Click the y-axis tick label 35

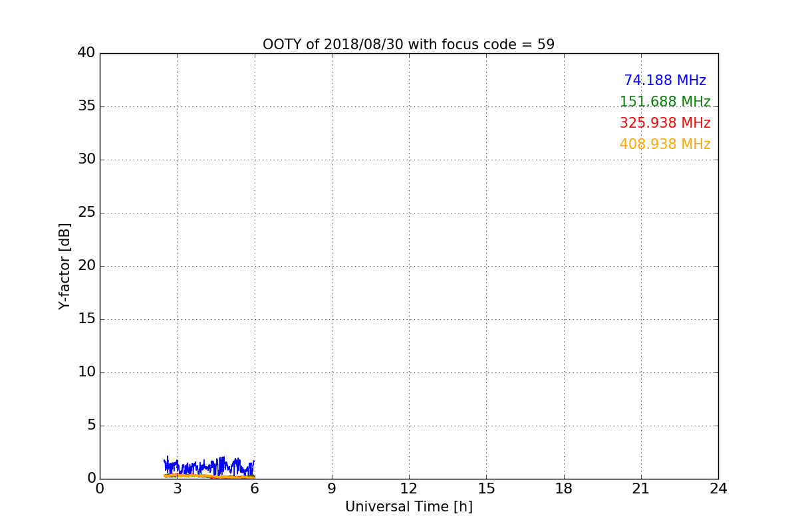tap(86, 106)
